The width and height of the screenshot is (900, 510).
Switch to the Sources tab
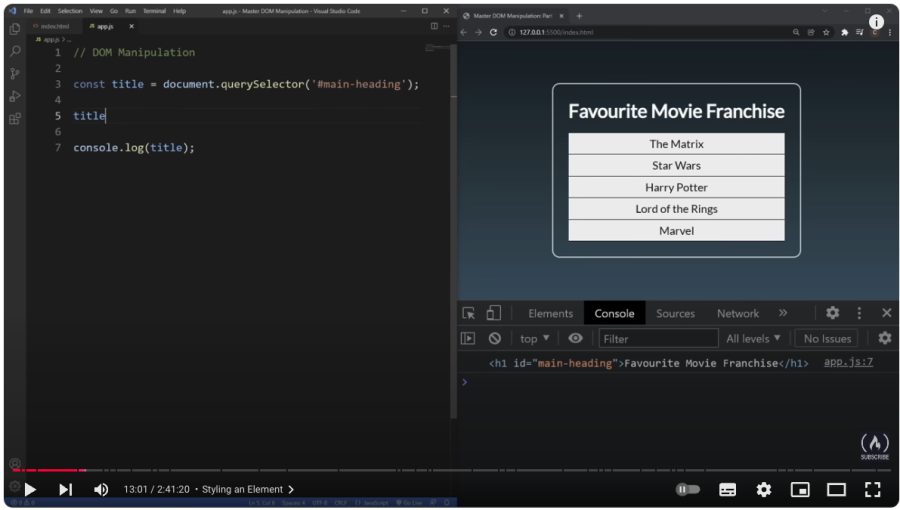coord(675,313)
